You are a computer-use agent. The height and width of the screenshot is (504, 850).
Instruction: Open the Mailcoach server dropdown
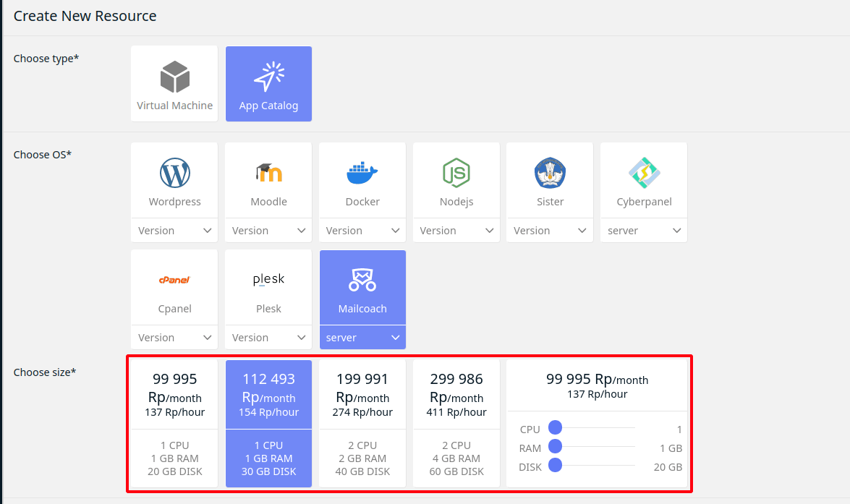(362, 337)
